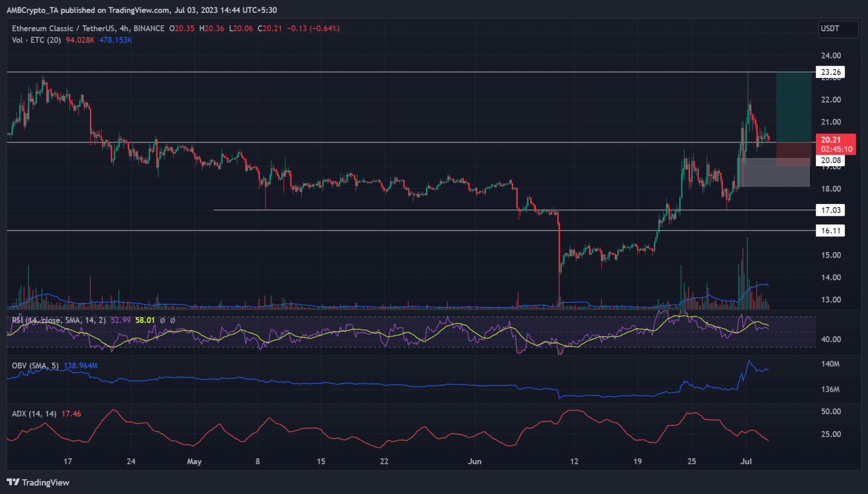Viewport: 868px width, 494px height.
Task: Click the Vol · ETC (20) indicator legend
Action: pyautogui.click(x=37, y=40)
